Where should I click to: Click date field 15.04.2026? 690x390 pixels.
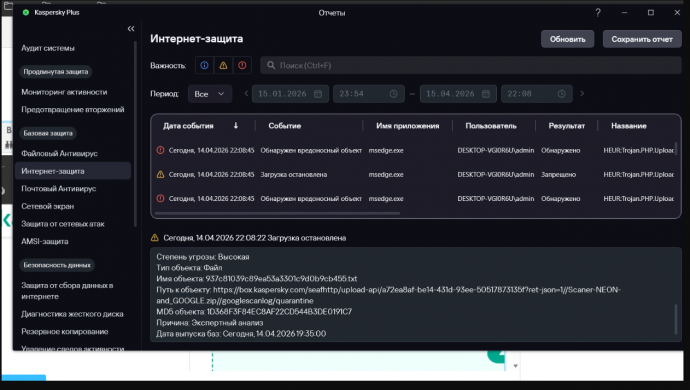pos(459,94)
